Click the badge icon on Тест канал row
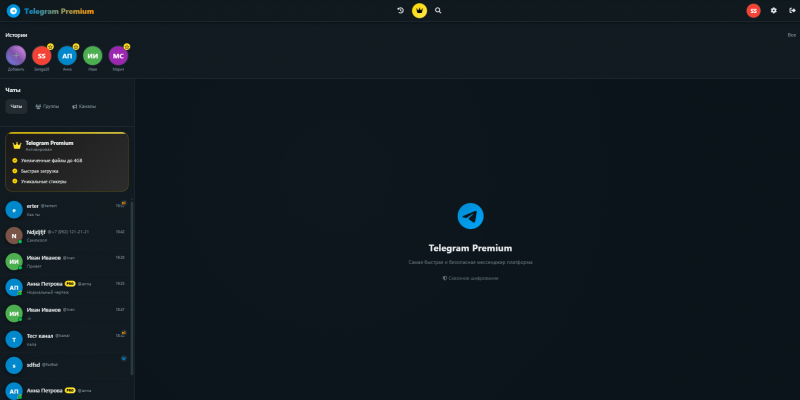 click(124, 333)
